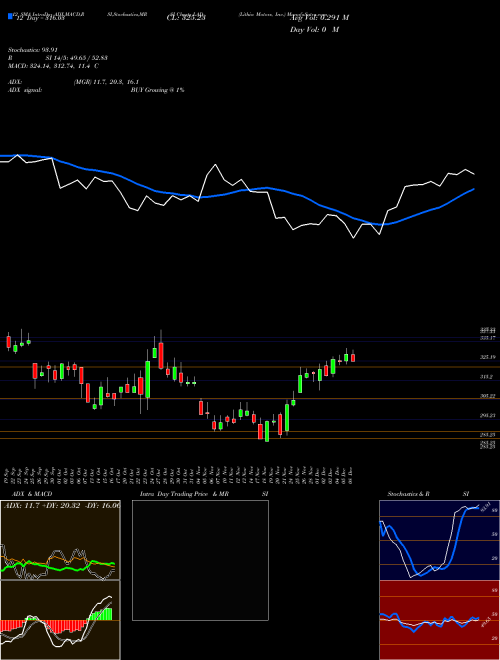
Task: Select the 'Stochastics & R' panel title
Action: pyautogui.click(x=408, y=494)
